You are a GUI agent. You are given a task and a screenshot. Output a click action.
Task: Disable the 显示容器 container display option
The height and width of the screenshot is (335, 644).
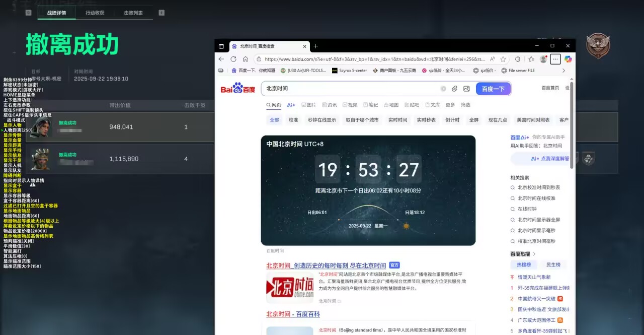(14, 189)
